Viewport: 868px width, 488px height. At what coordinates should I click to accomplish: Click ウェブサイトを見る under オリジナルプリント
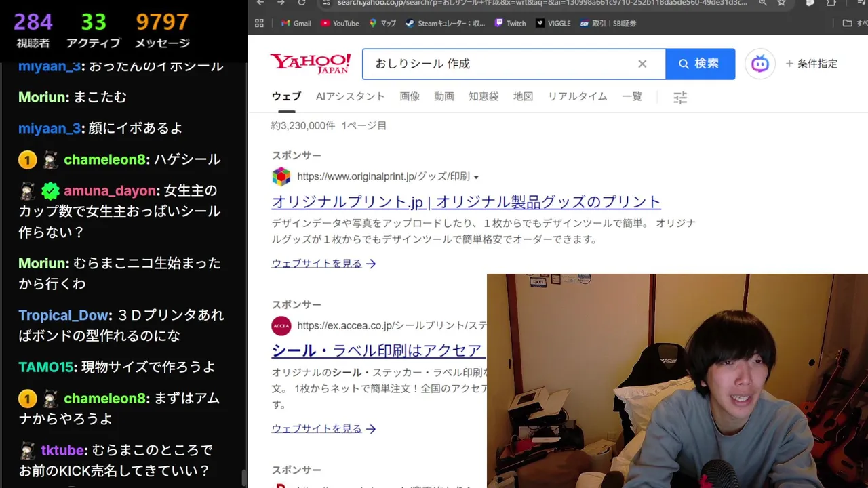(x=323, y=264)
